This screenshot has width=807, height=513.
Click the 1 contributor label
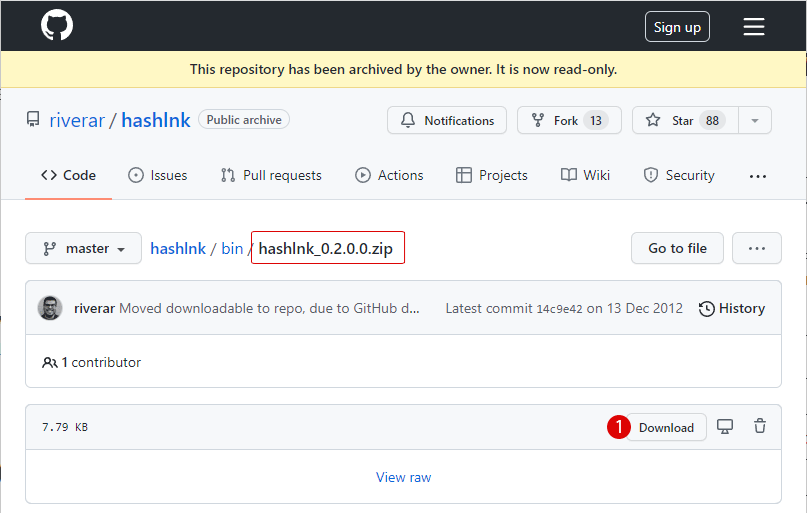pyautogui.click(x=91, y=362)
